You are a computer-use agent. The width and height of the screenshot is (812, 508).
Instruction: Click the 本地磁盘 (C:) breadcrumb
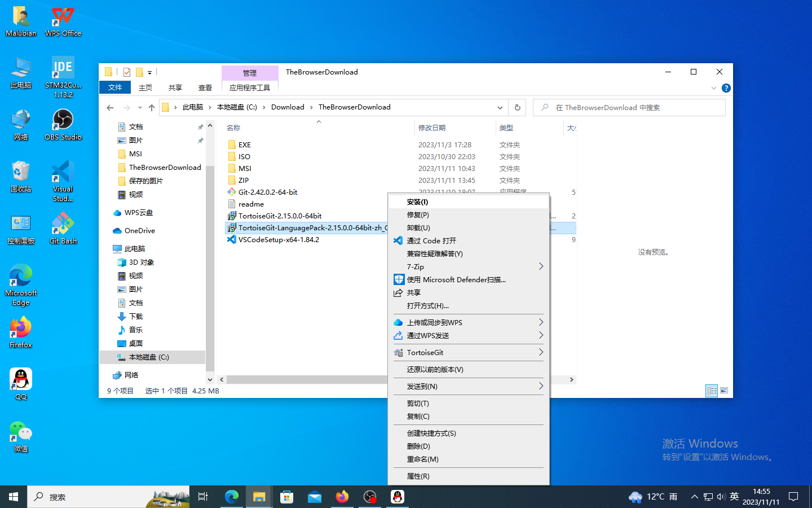point(237,107)
